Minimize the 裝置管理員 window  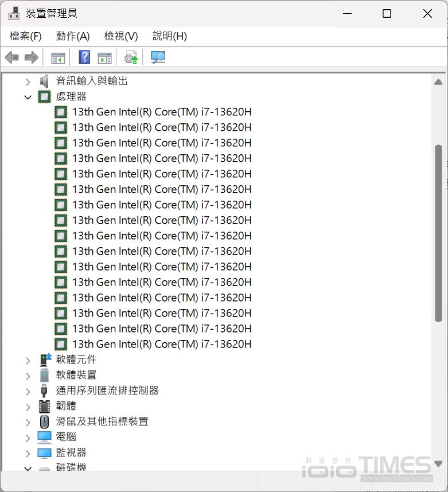[347, 14]
